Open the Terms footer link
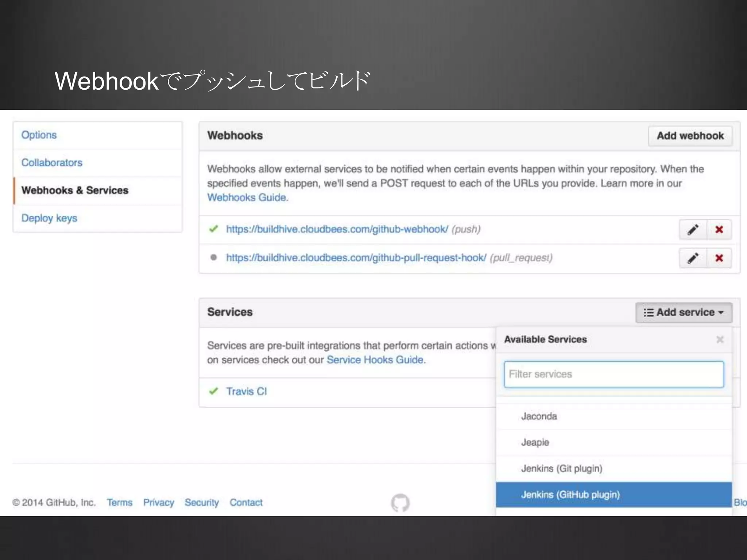 tap(120, 502)
